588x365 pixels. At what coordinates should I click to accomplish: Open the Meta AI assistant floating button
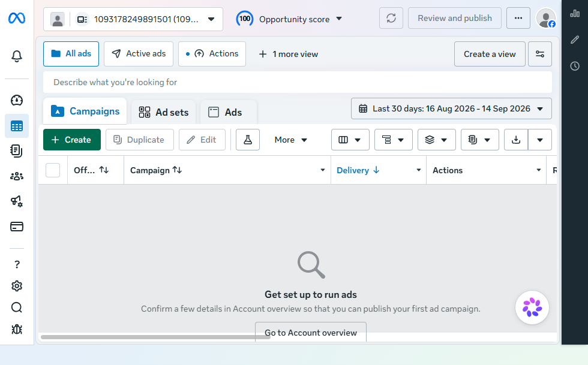(x=532, y=307)
